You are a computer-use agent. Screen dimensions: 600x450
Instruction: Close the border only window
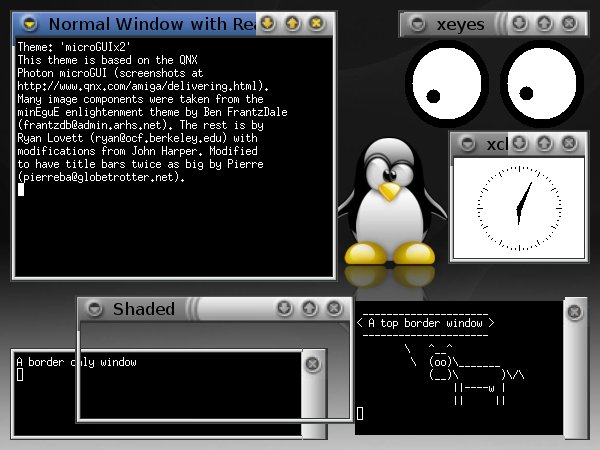point(313,364)
